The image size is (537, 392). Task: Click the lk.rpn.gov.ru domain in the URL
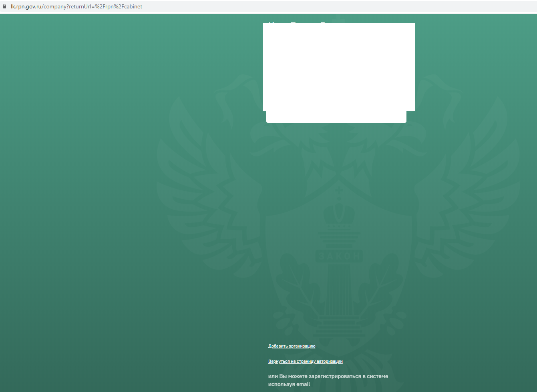coord(26,6)
